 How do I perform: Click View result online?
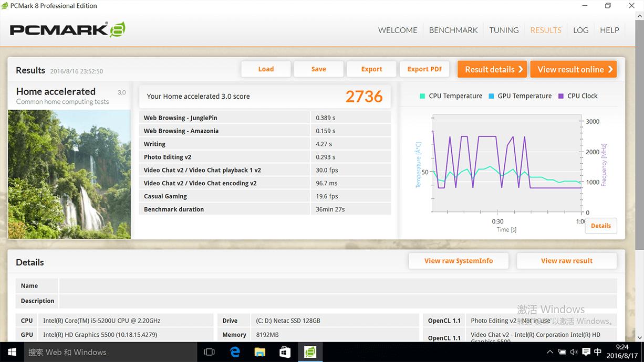[x=573, y=69]
